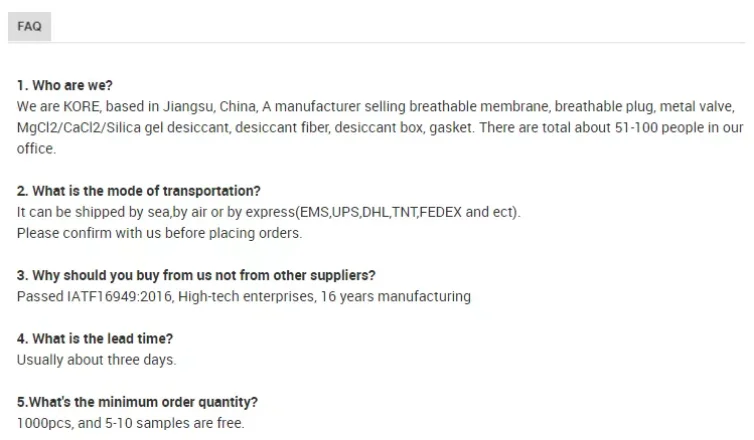Click the "1000pcs, and 5-10 samples are free" line
This screenshot has width=754, height=440.
click(x=130, y=423)
